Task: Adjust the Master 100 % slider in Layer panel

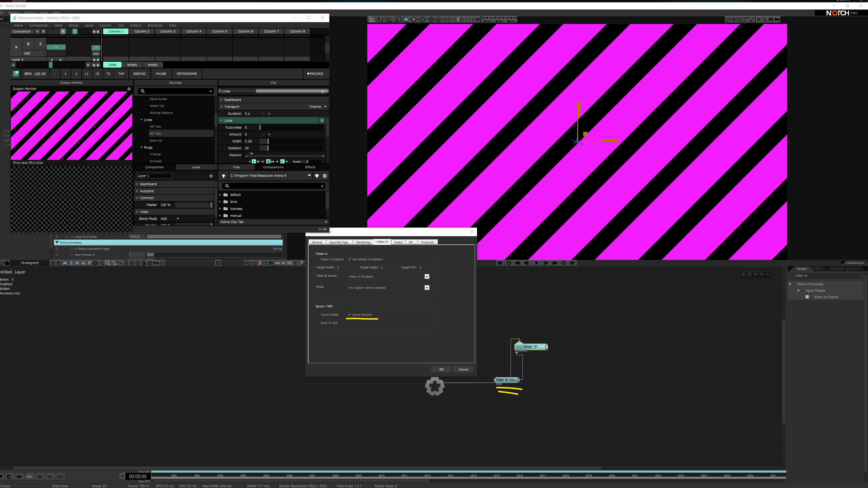Action: coord(194,205)
